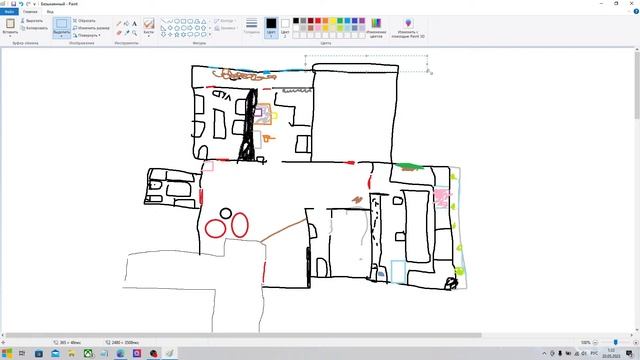640x360 pixels.
Task: Pick the yellow color swatch
Action: coord(333,21)
